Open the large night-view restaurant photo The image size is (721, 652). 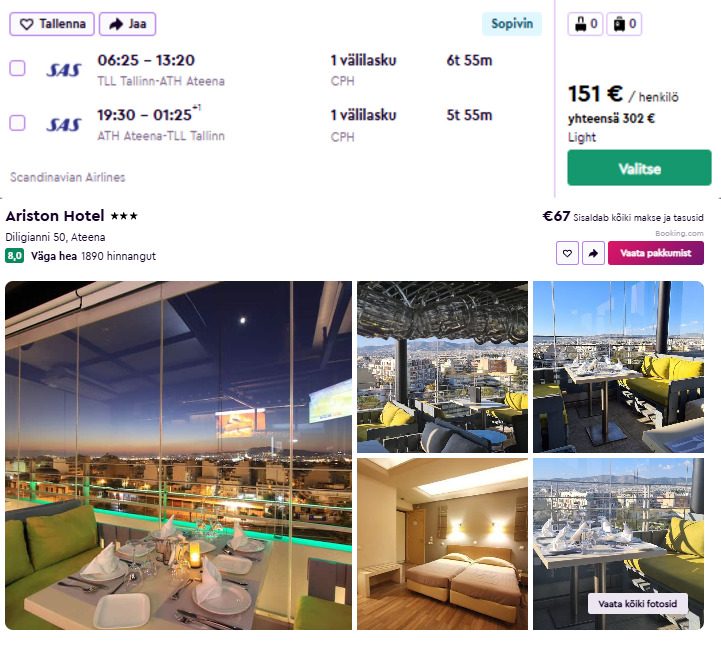(178, 455)
